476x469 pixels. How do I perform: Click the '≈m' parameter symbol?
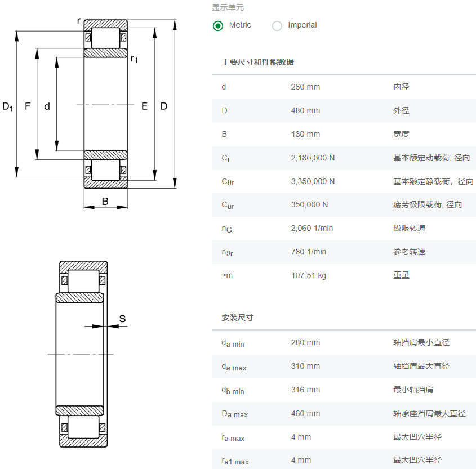(x=227, y=275)
